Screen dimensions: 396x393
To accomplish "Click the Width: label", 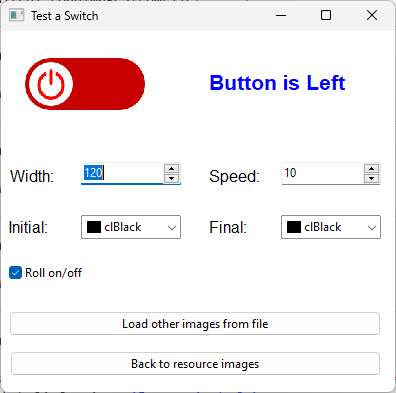I will click(x=32, y=176).
